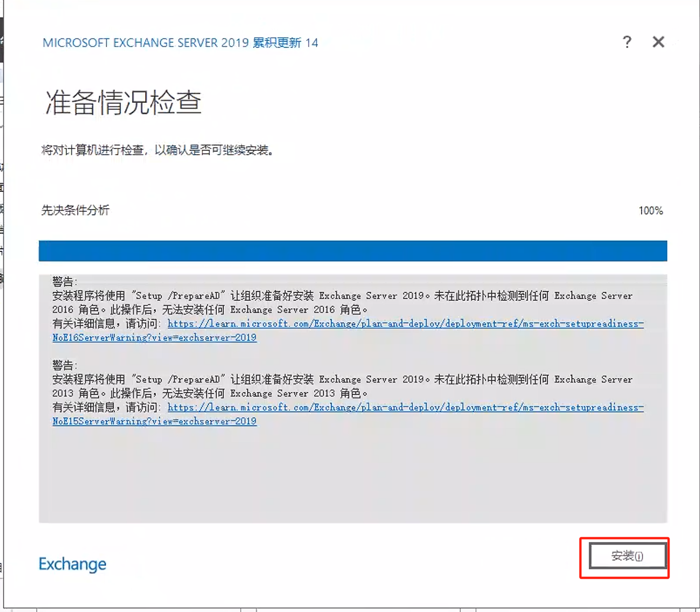The height and width of the screenshot is (612, 700).
Task: Click the 先决条件分析 label
Action: coord(75,210)
